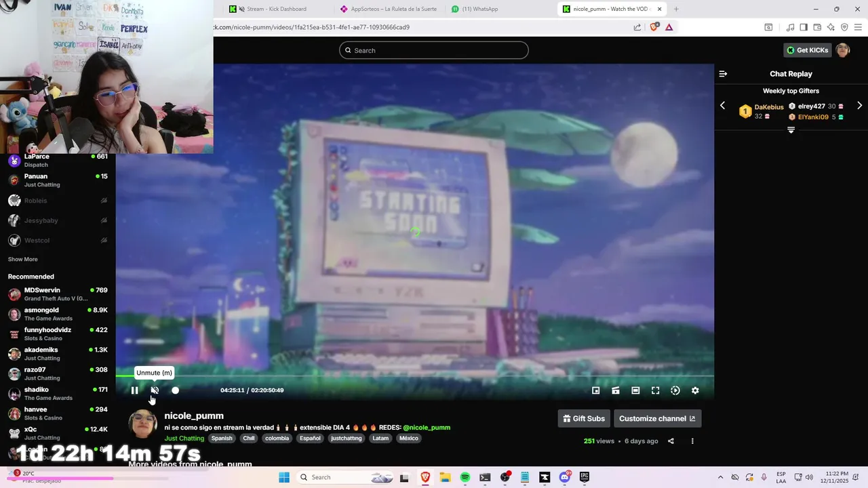Collapse the Chat Replay panel
The width and height of the screenshot is (868, 488).
click(x=723, y=74)
